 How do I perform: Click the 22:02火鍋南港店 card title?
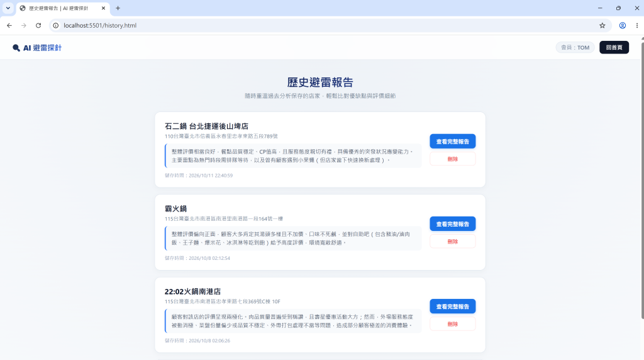coord(192,291)
